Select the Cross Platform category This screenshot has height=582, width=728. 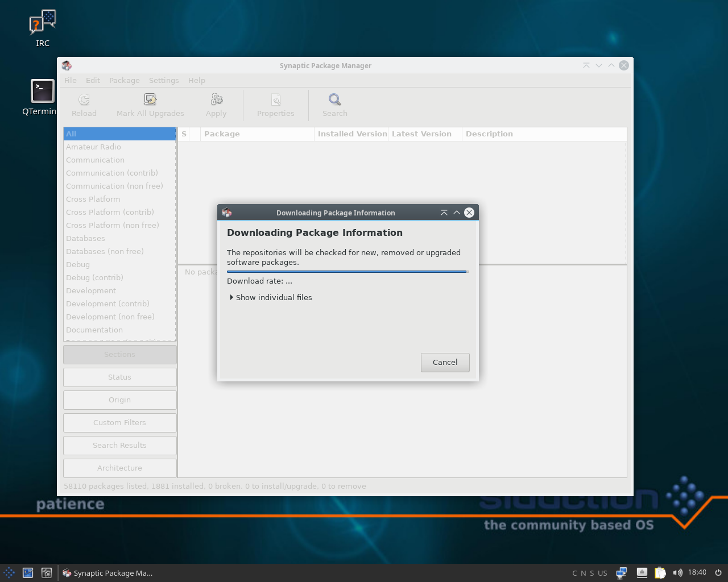(x=119, y=199)
